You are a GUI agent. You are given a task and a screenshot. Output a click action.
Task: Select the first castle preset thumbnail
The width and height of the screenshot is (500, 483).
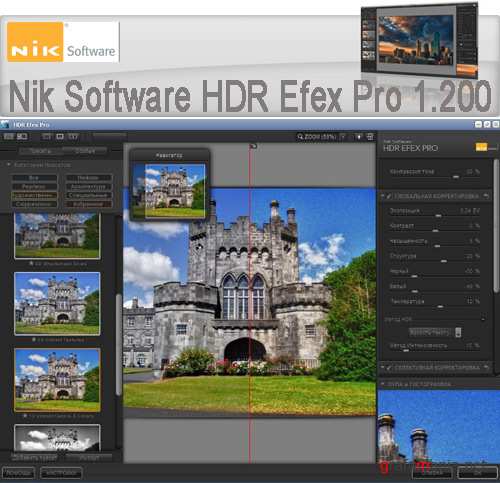click(57, 236)
